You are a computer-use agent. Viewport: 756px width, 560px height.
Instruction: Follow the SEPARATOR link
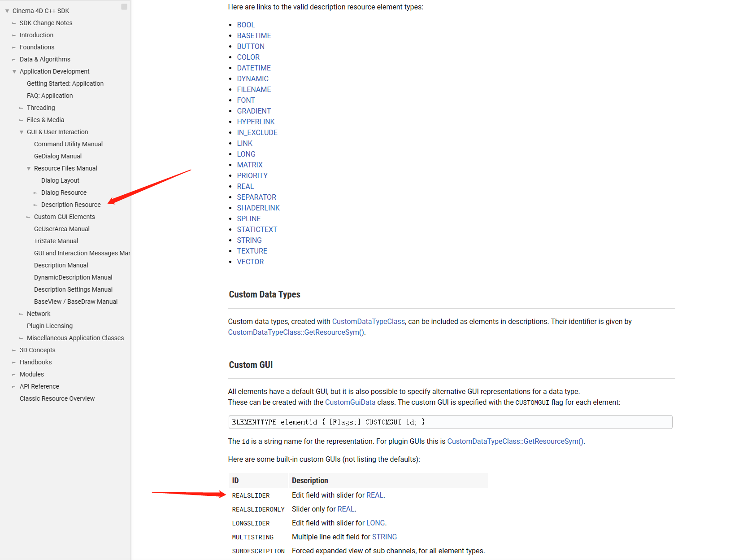[x=256, y=197]
